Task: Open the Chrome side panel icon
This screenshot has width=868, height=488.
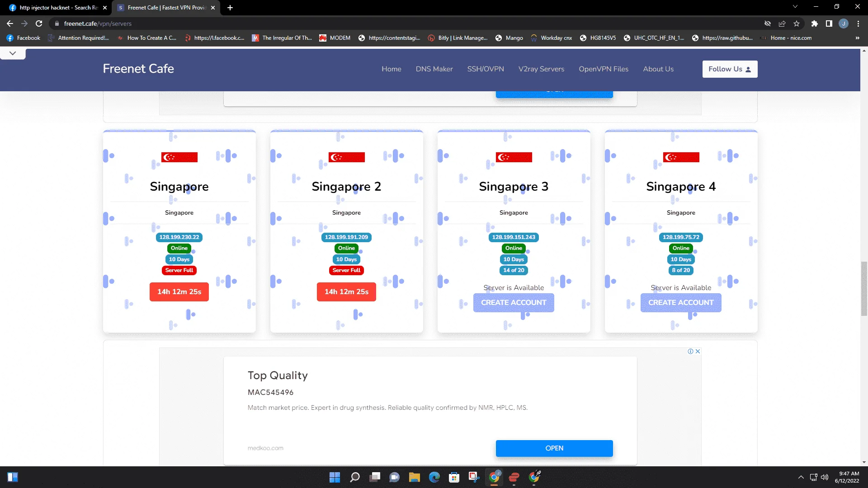Action: [829, 23]
